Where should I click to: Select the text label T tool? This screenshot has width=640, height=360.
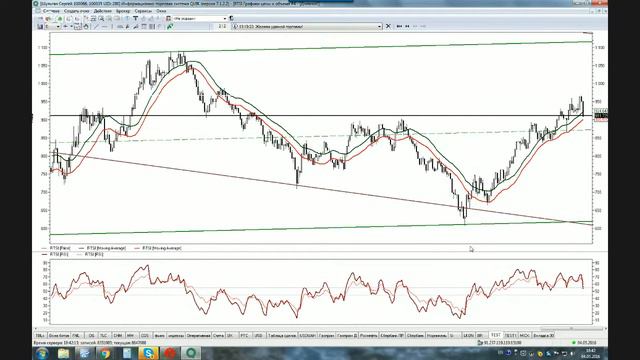tap(136, 18)
